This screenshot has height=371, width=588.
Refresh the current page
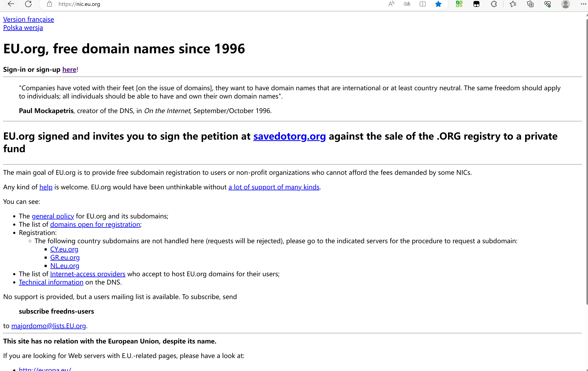click(x=28, y=4)
